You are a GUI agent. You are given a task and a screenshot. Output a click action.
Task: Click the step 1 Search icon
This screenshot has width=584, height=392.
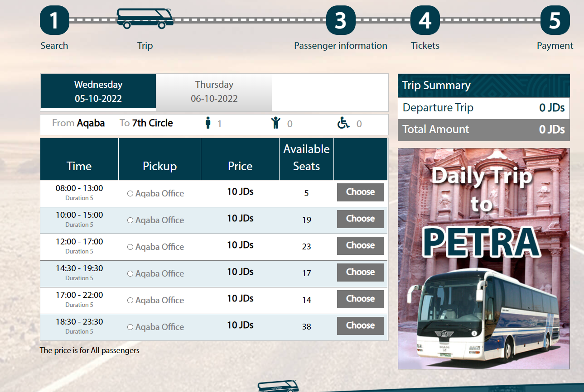coord(54,20)
